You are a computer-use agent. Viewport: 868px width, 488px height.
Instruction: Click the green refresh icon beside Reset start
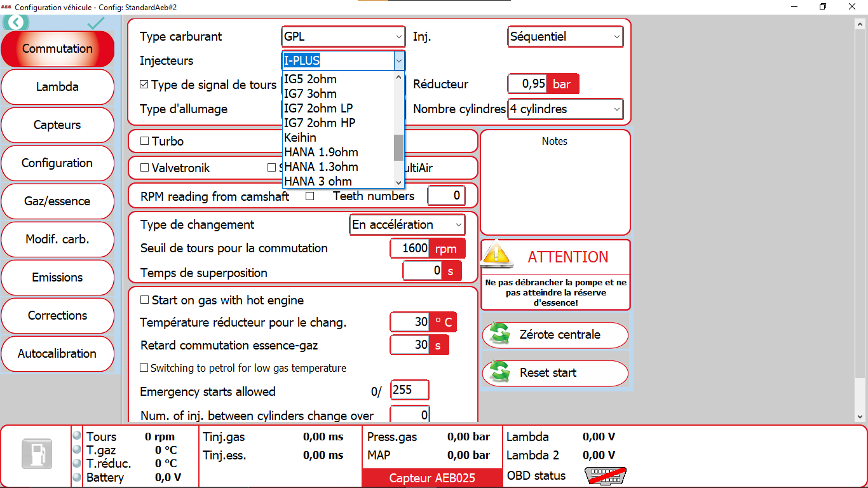[x=499, y=373]
